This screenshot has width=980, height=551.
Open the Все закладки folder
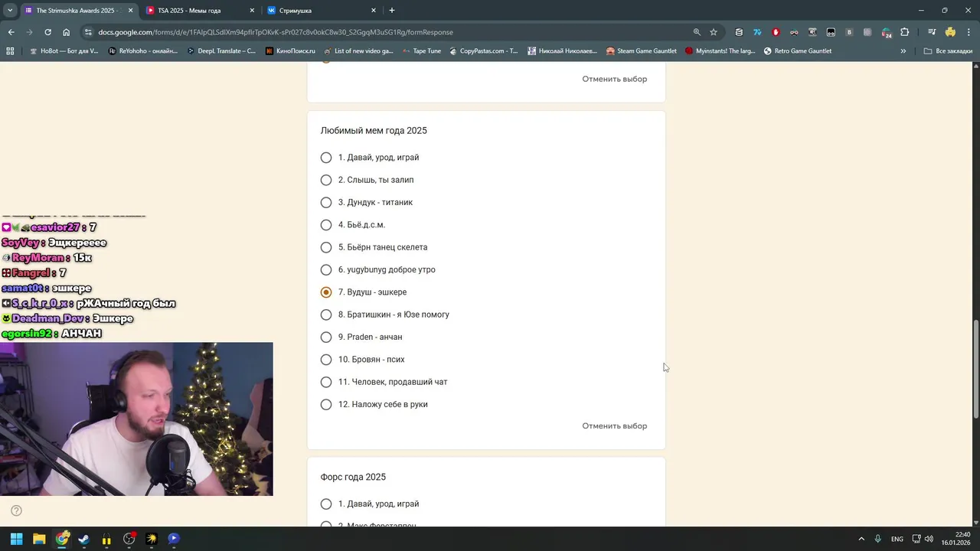tap(948, 51)
